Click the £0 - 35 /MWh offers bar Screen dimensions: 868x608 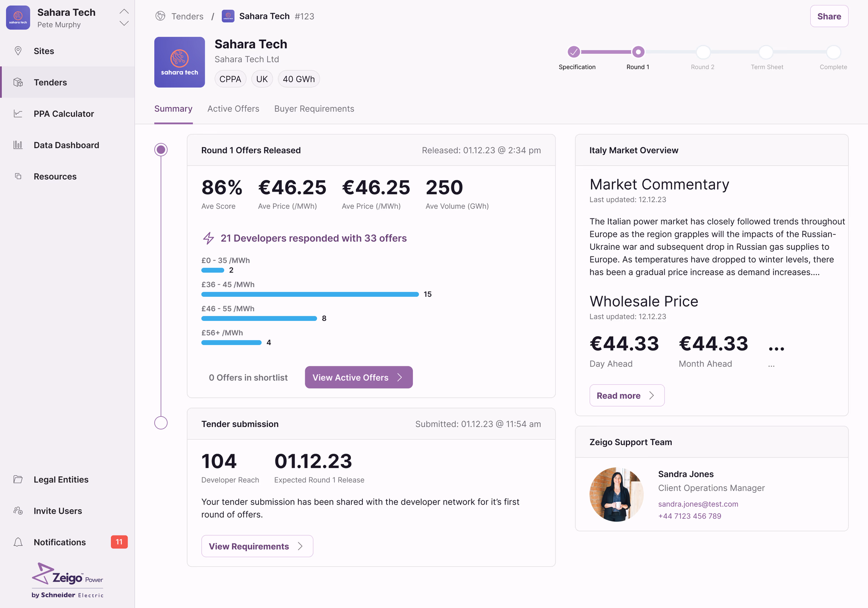point(213,270)
